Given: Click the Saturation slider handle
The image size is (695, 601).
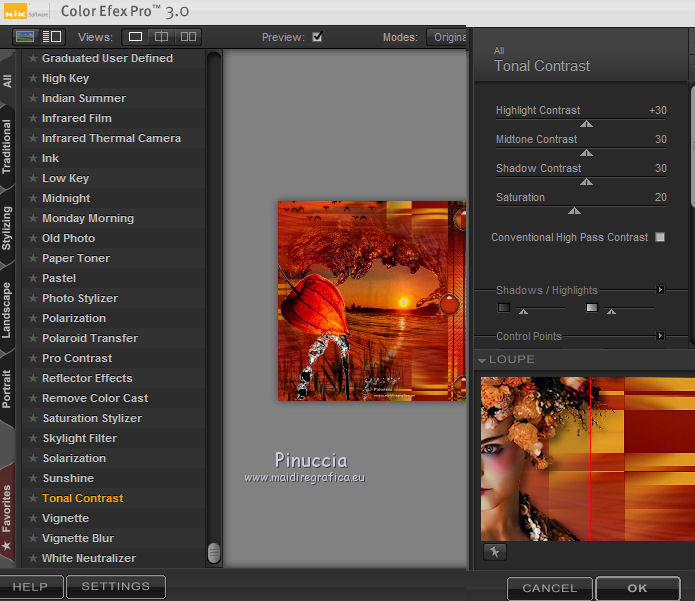Looking at the screenshot, I should 574,211.
